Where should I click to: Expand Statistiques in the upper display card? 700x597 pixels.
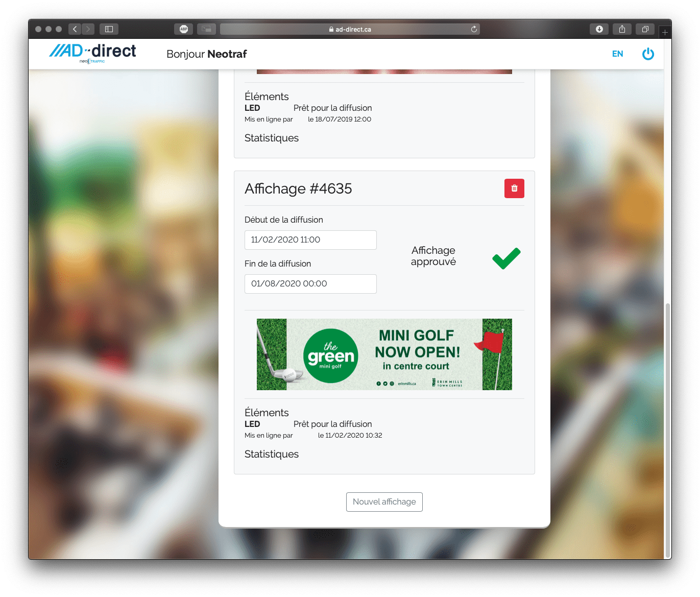point(272,138)
